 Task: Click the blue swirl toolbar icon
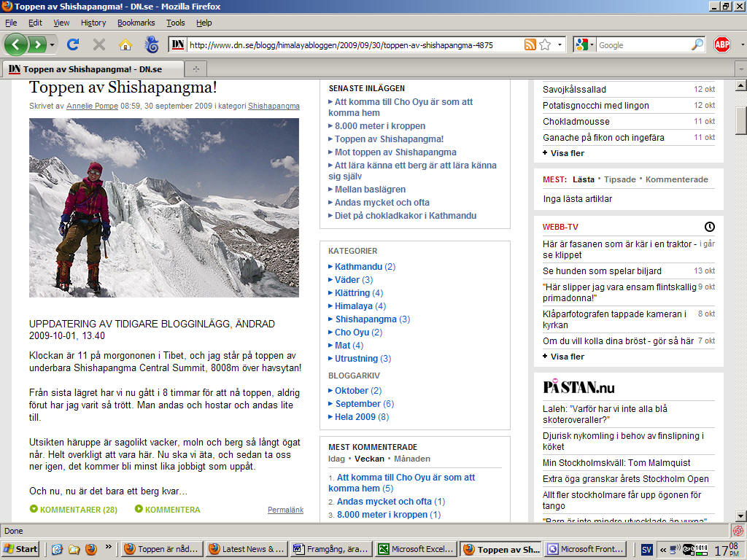coord(152,44)
